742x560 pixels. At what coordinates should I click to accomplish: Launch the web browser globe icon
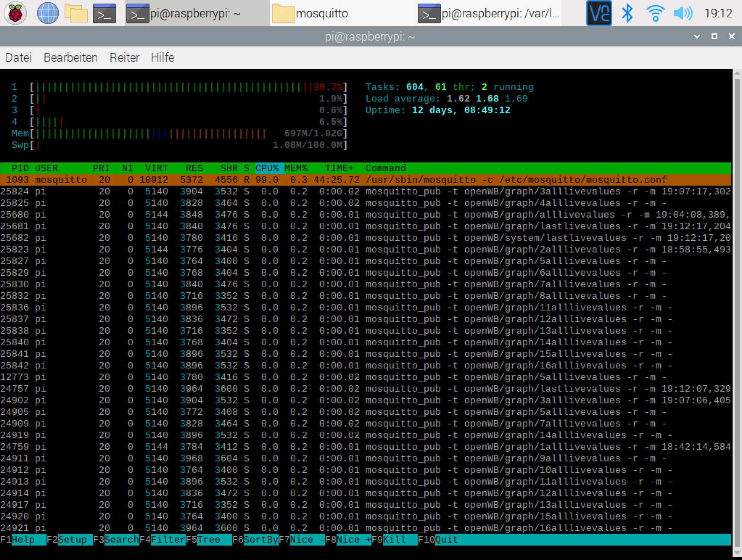click(47, 13)
